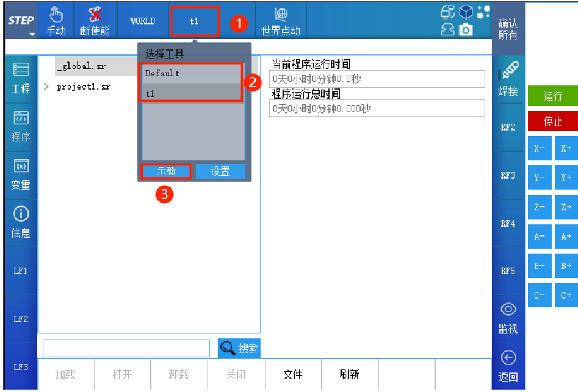Select the 焊接 welding icon
This screenshot has width=578, height=392.
tap(508, 79)
